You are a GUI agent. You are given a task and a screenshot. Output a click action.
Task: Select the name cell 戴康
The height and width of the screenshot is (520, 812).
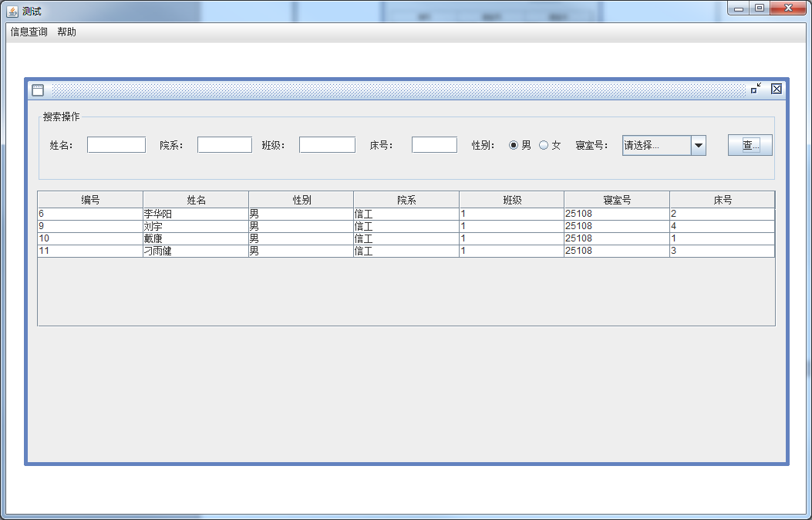(196, 238)
